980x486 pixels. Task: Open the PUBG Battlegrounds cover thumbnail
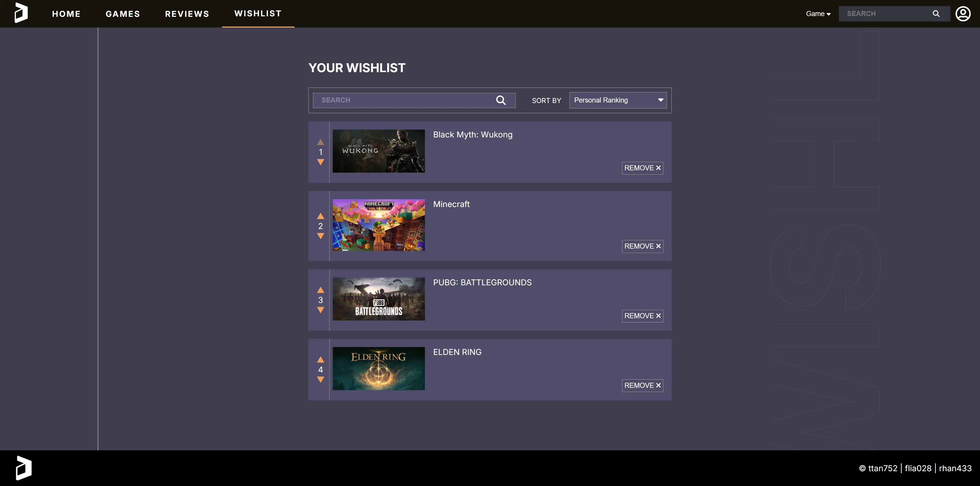pyautogui.click(x=378, y=299)
